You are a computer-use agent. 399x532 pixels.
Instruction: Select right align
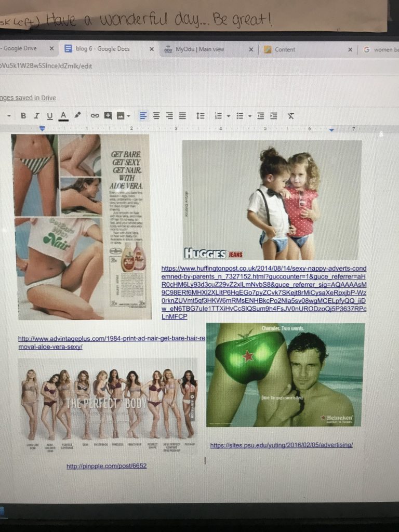tap(169, 116)
